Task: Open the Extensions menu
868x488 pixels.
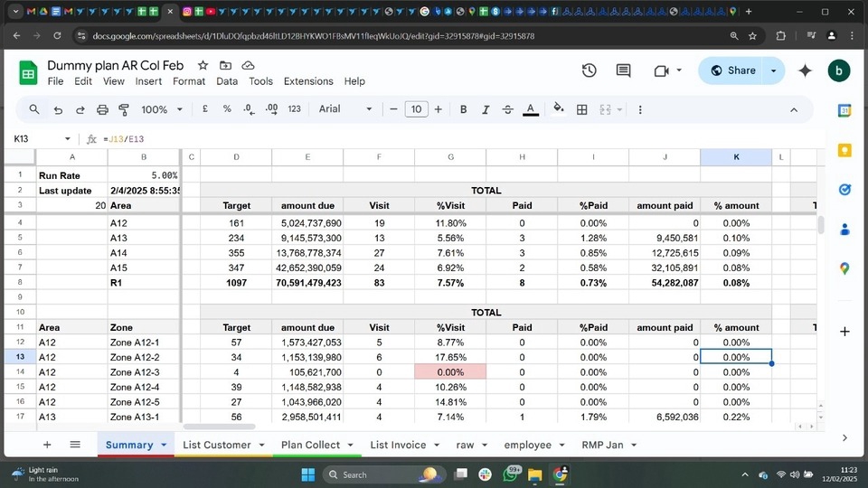Action: point(308,81)
